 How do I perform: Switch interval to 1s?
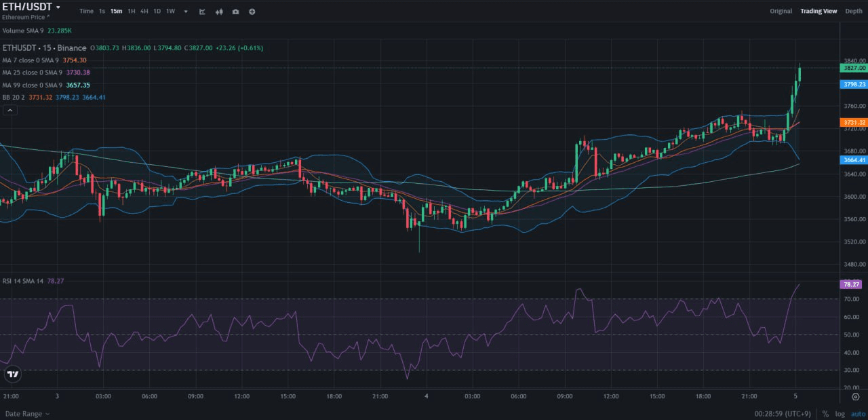(102, 11)
